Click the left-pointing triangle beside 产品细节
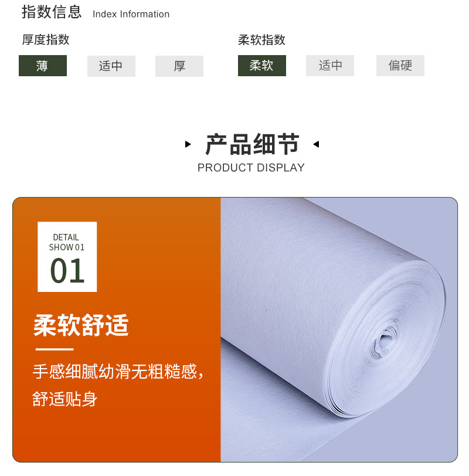 click(316, 144)
